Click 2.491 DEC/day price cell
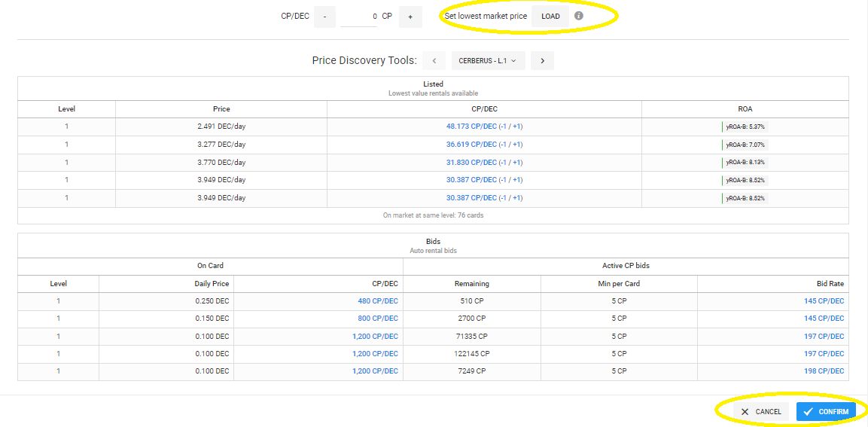The width and height of the screenshot is (868, 427). [221, 127]
